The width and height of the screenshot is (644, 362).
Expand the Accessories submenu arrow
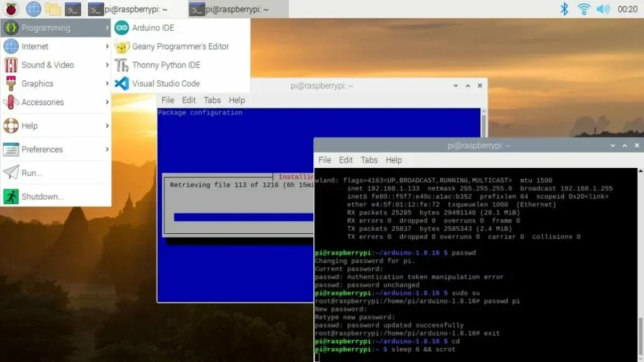(107, 102)
